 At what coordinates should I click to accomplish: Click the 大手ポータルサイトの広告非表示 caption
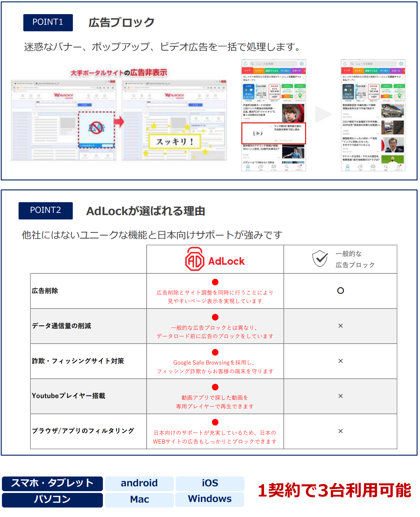pyautogui.click(x=119, y=73)
